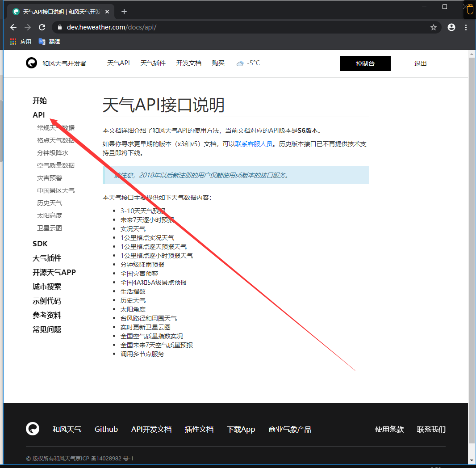Click the footer 和风天气 round logo
Screen dimensions: 476x468
tap(33, 429)
